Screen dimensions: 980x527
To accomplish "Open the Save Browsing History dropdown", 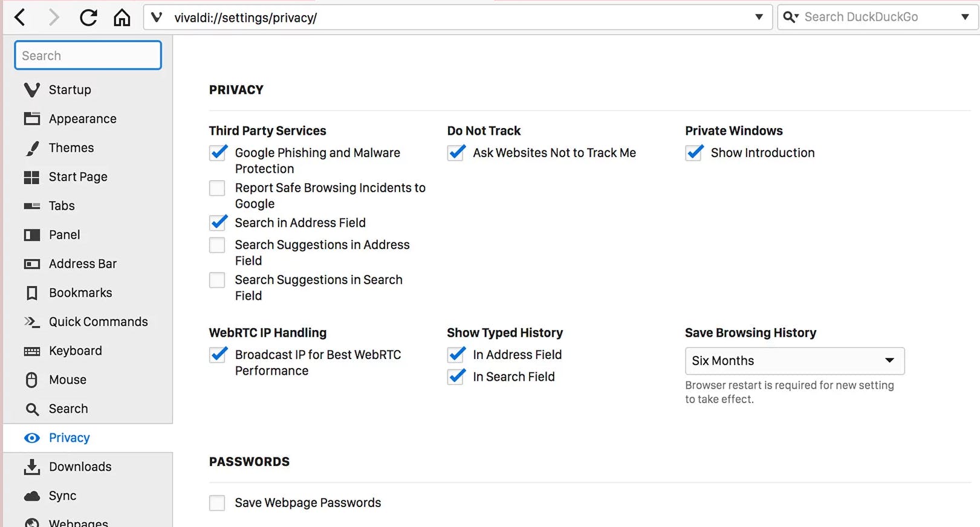I will (794, 361).
